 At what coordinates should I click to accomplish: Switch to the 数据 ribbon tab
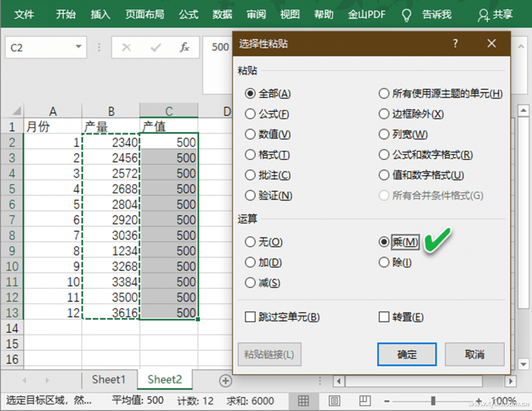coord(222,14)
